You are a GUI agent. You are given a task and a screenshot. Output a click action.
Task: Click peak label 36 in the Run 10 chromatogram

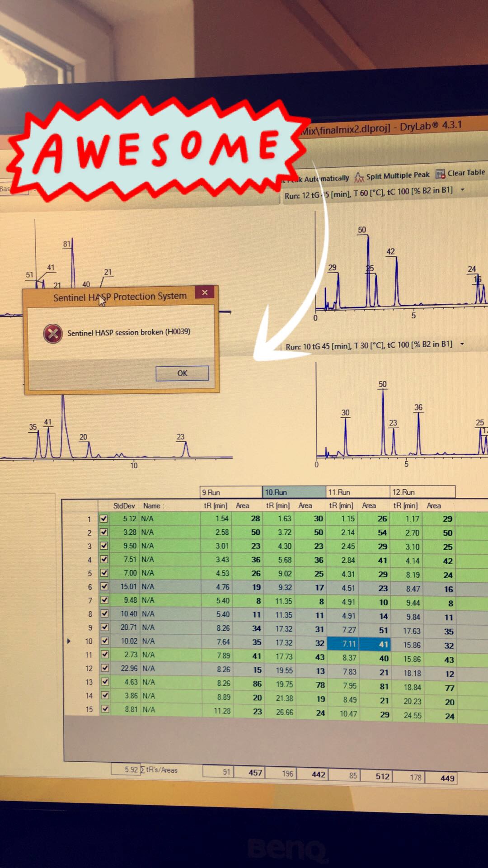418,407
